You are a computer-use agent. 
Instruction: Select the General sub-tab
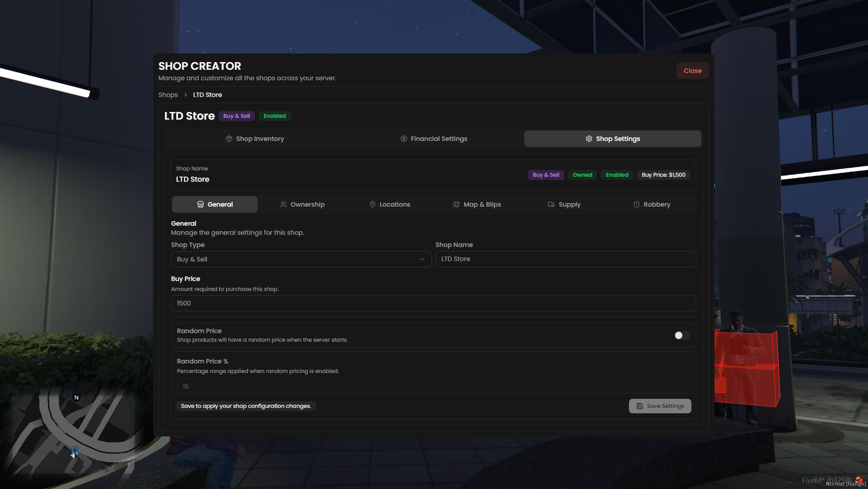[215, 204]
